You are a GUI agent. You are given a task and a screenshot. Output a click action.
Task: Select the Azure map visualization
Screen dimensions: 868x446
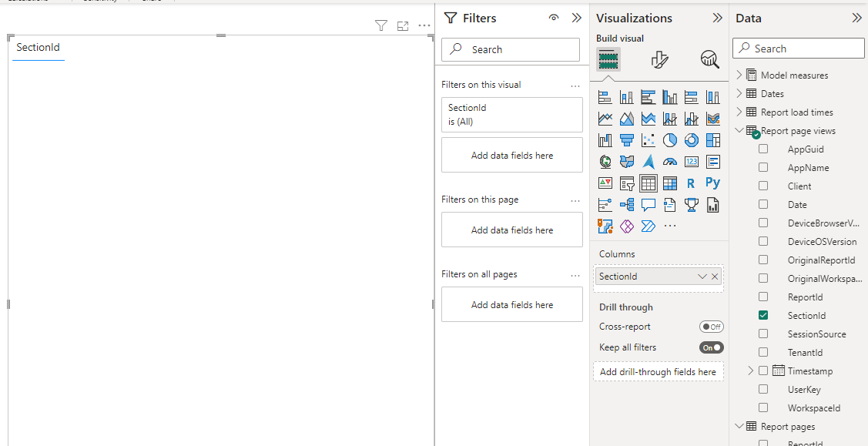pos(648,162)
